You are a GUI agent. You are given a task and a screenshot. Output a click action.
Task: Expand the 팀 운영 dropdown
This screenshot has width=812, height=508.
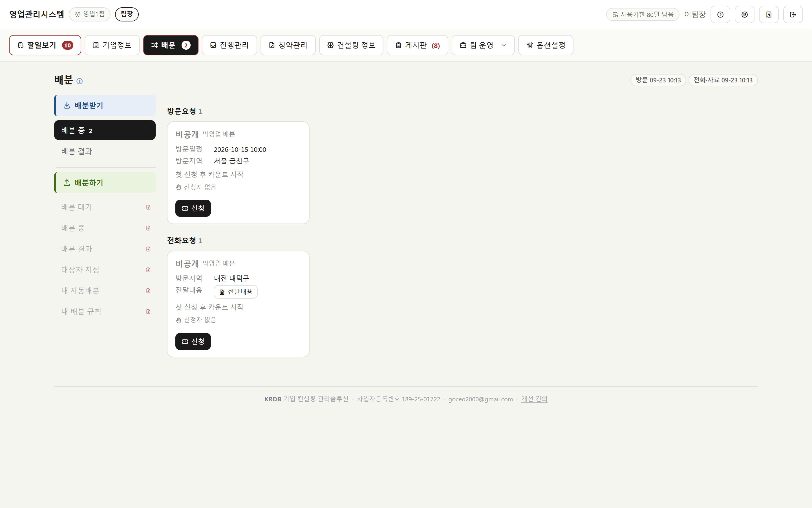coord(483,45)
